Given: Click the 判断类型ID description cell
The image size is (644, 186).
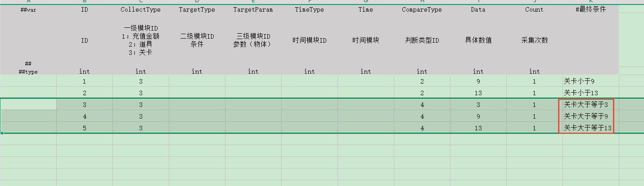Looking at the screenshot, I should (422, 40).
